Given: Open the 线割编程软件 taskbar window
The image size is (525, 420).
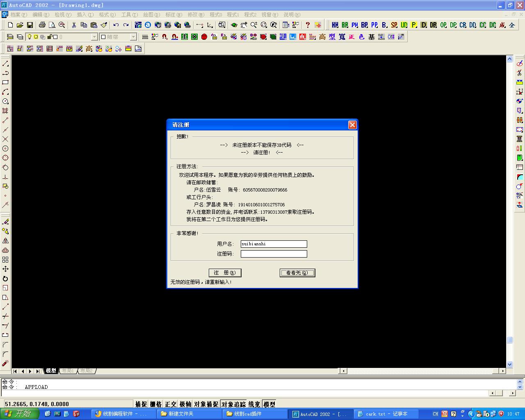Looking at the screenshot, I should pos(124,414).
